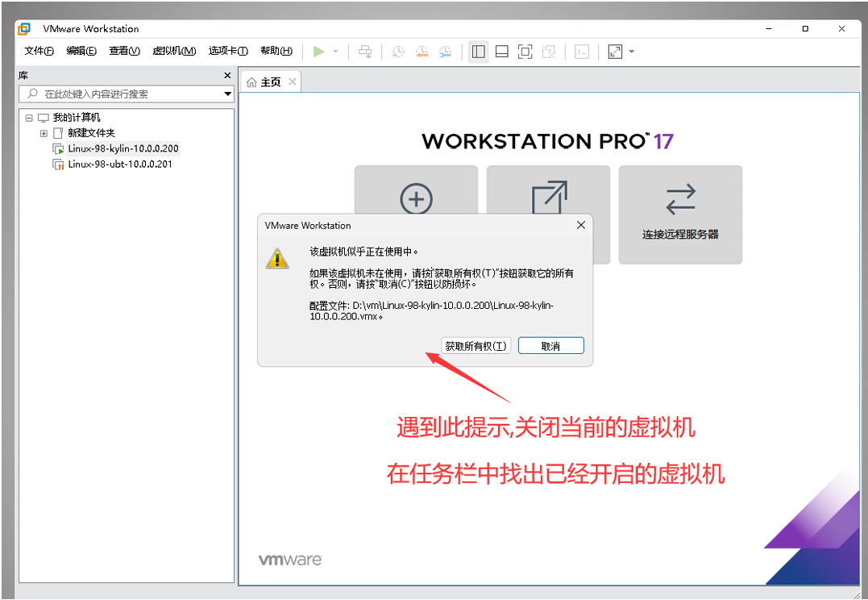Click the Send Ctrl+Alt+Del toolbar icon
868x600 pixels.
click(x=365, y=52)
